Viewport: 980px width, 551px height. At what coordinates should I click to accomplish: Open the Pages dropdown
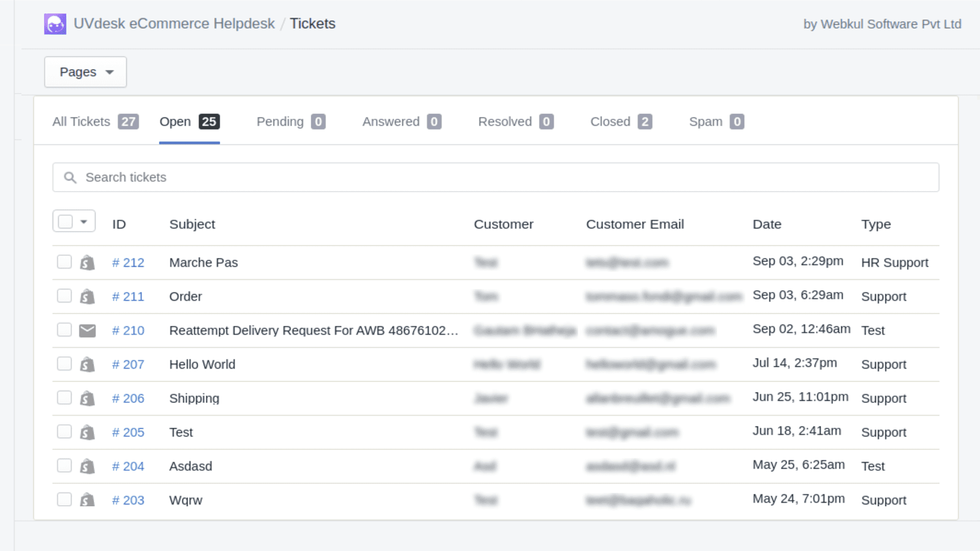coord(85,72)
